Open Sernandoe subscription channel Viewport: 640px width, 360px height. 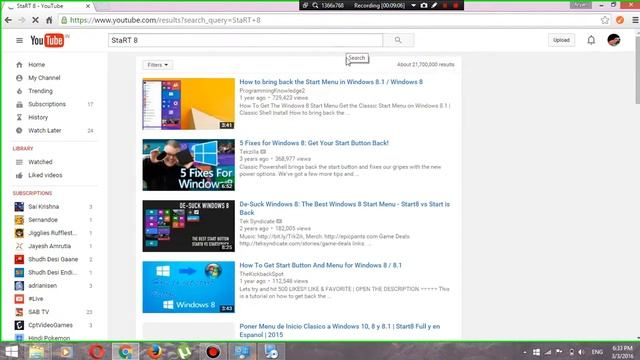tap(43, 220)
